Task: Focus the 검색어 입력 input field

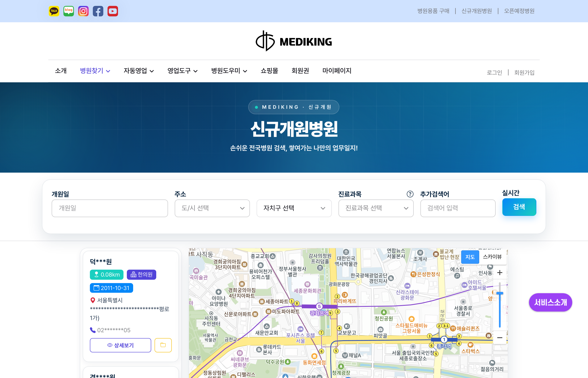Action: point(458,208)
